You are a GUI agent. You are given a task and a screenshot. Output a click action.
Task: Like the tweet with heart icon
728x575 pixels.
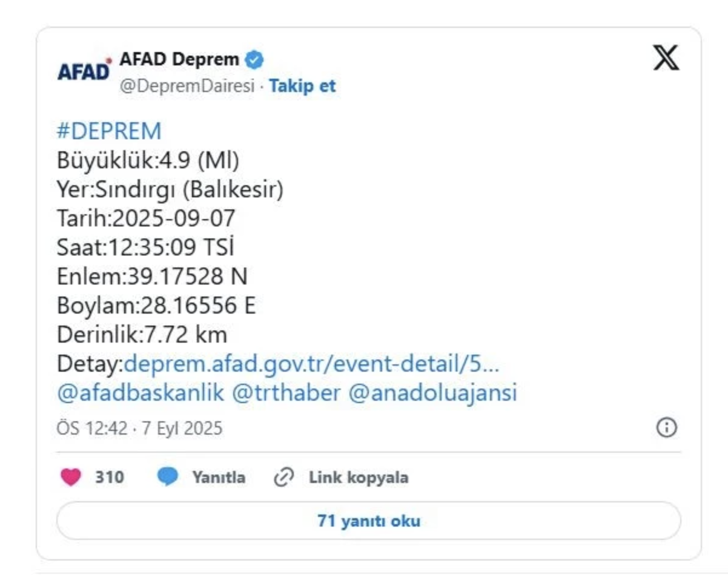coord(71,478)
